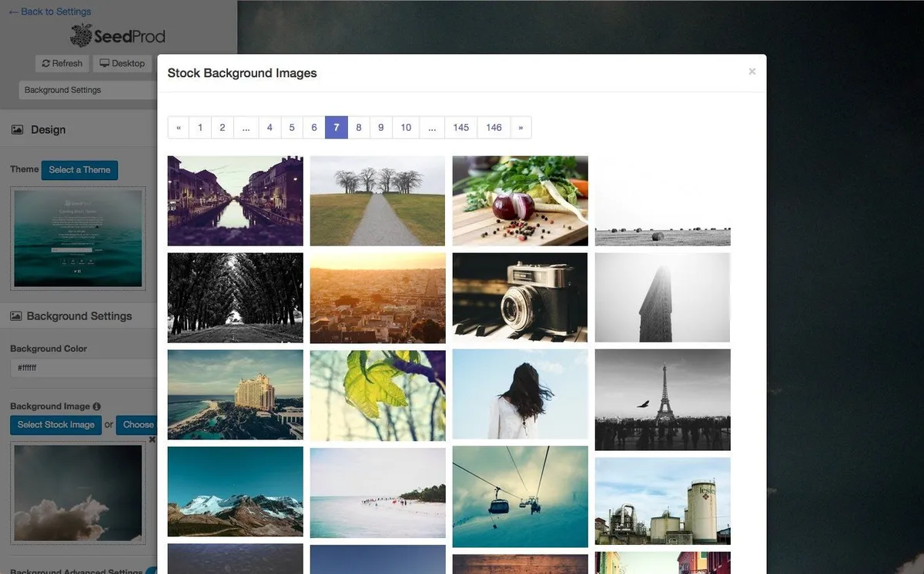Remove the background image with the small x
Image resolution: width=924 pixels, height=574 pixels.
point(152,439)
